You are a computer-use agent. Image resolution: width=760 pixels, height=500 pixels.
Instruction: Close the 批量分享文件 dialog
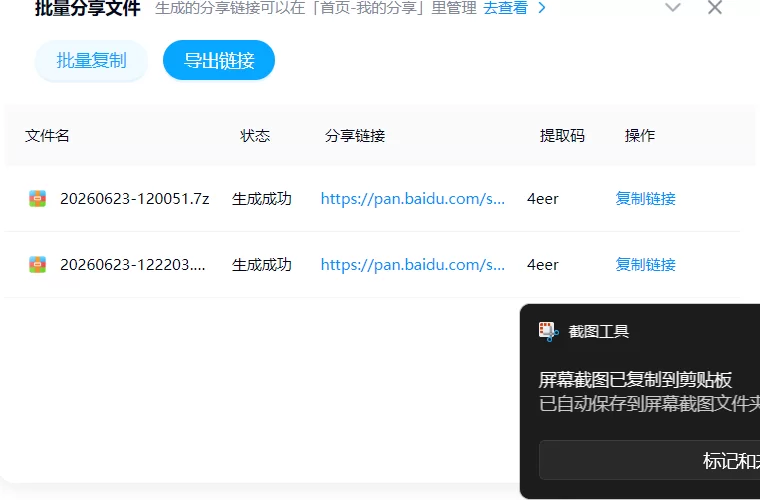(x=715, y=7)
